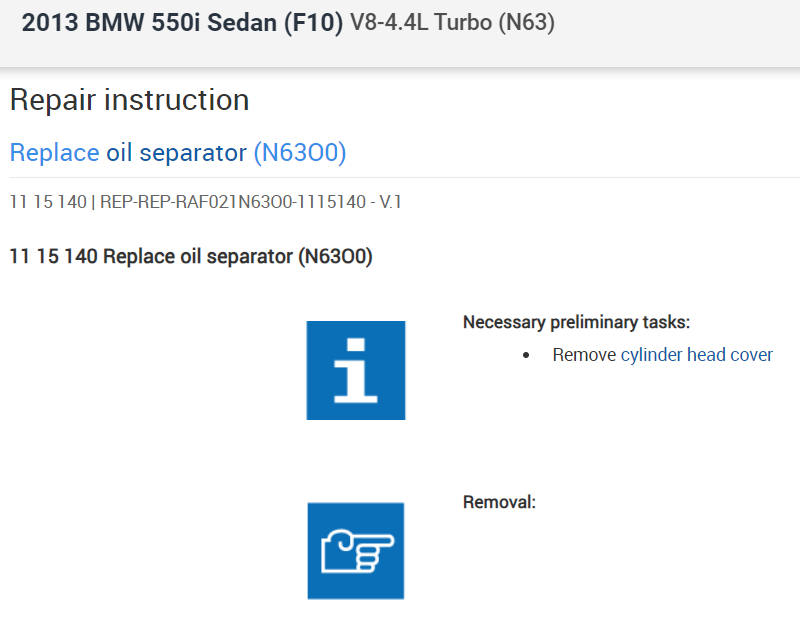
Task: Open the cylinder head cover link
Action: coord(696,355)
